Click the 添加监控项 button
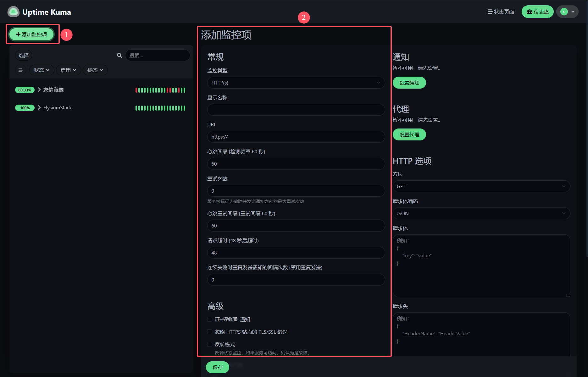 [x=31, y=34]
